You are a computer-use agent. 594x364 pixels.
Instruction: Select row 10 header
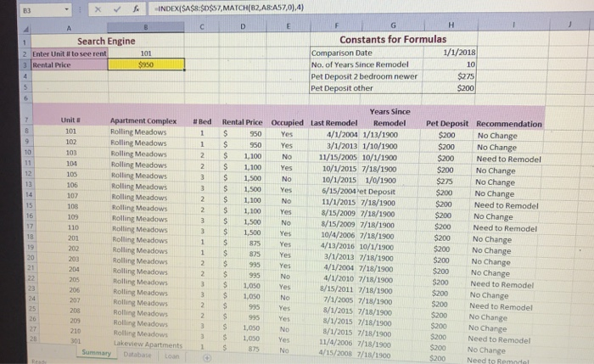click(x=28, y=152)
